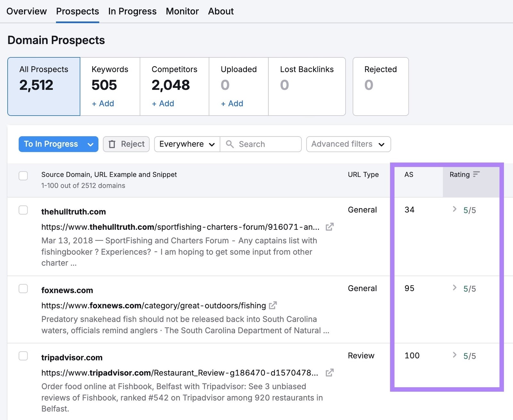Open the thehulltruth.com domain link

[x=73, y=211]
